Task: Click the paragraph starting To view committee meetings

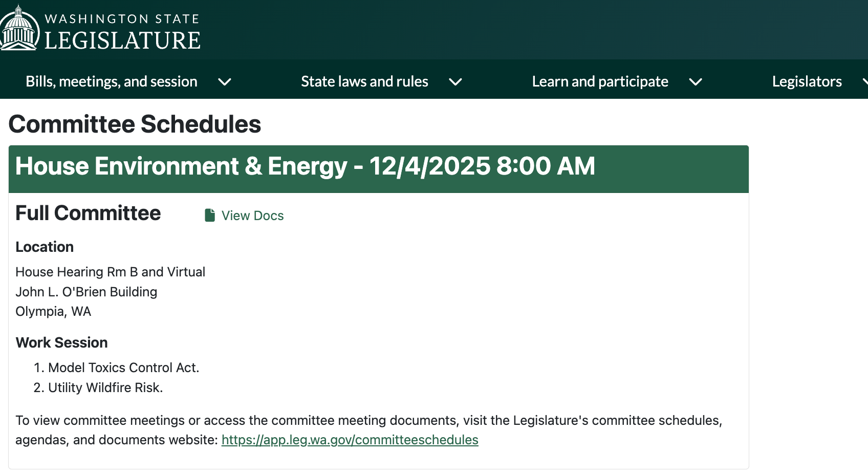Action: pos(368,430)
